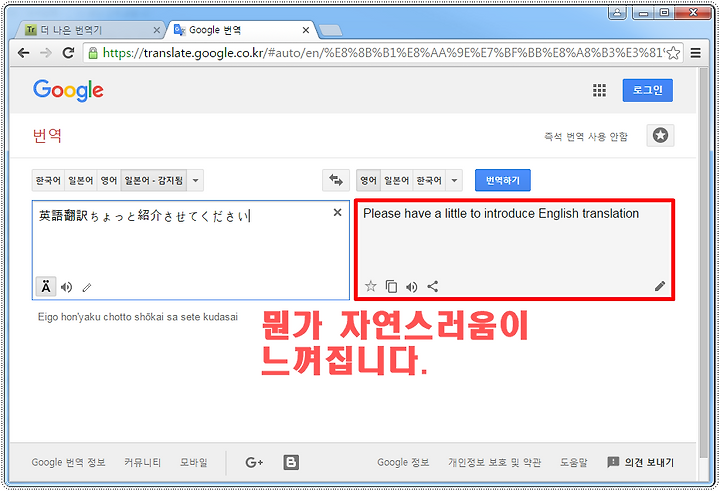Open the Google+ footer icon
Image resolution: width=720 pixels, height=491 pixels.
254,462
